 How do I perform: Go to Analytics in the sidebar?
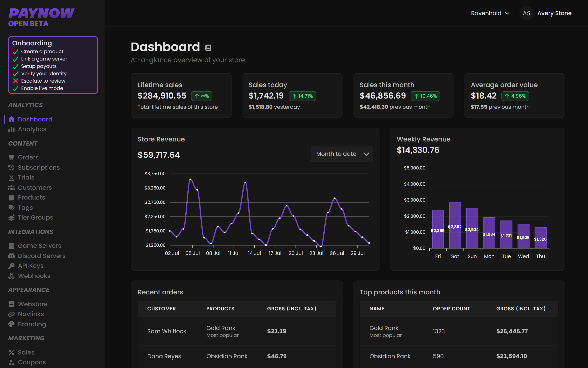point(32,129)
